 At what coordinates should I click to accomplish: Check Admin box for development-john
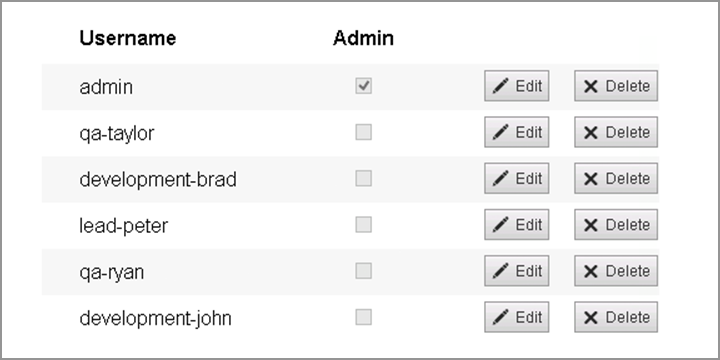click(363, 317)
